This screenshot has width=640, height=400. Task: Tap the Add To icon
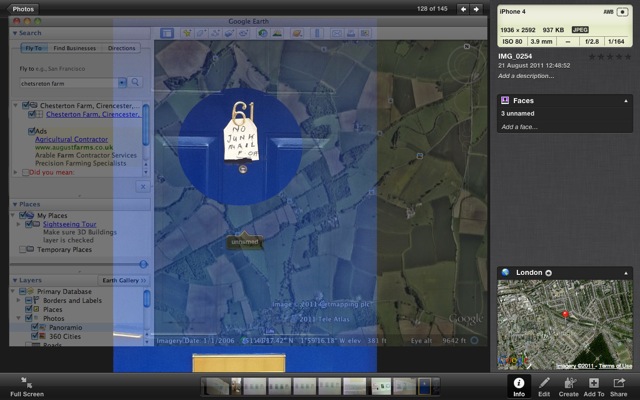[594, 386]
